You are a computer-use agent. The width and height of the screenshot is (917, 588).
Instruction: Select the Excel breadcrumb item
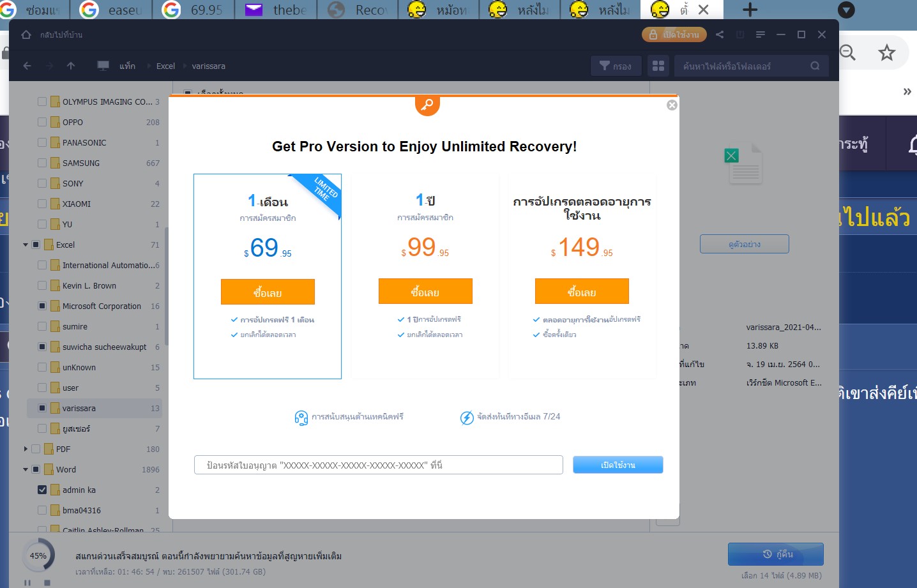165,66
